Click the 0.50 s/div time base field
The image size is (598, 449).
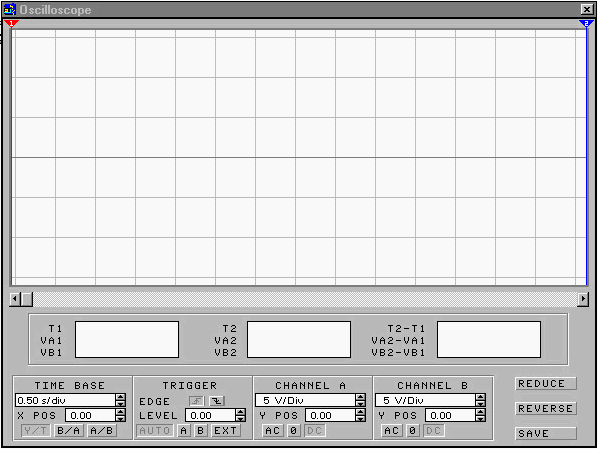click(x=65, y=400)
